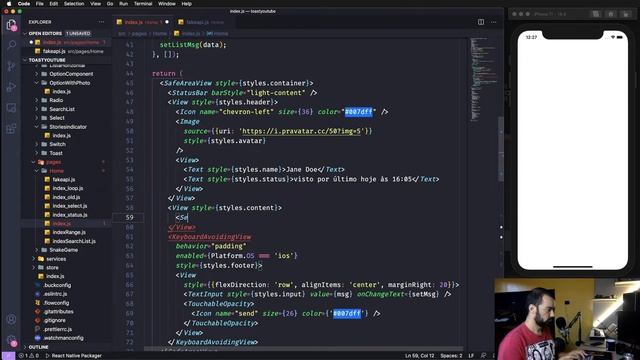This screenshot has height=360, width=640.
Task: Open the Accounts menu in activity bar
Action: click(x=11, y=319)
